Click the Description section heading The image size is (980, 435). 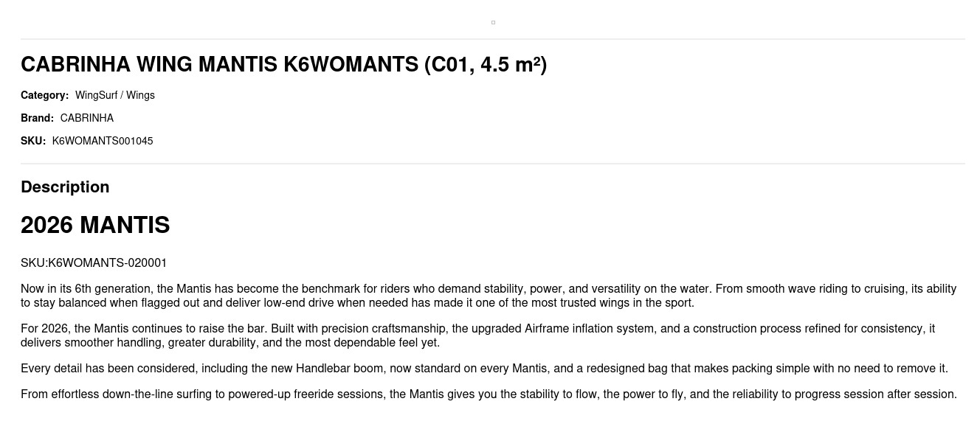(65, 187)
